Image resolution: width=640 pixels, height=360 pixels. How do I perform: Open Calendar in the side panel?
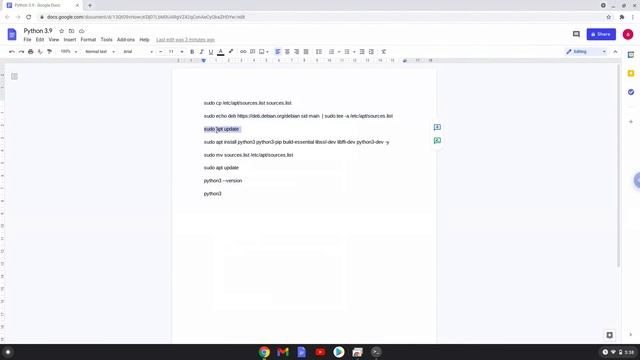tap(631, 55)
